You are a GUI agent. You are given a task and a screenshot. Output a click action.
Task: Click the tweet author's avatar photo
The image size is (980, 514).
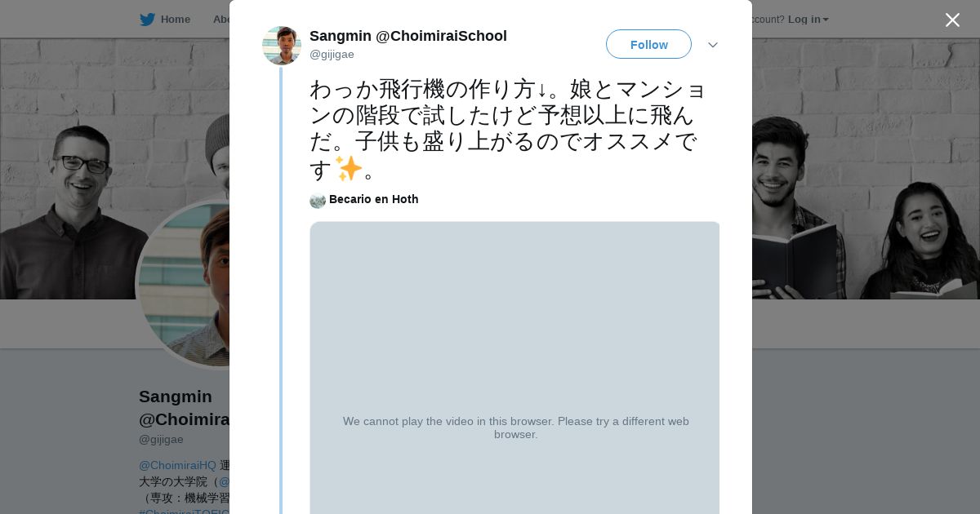click(282, 46)
